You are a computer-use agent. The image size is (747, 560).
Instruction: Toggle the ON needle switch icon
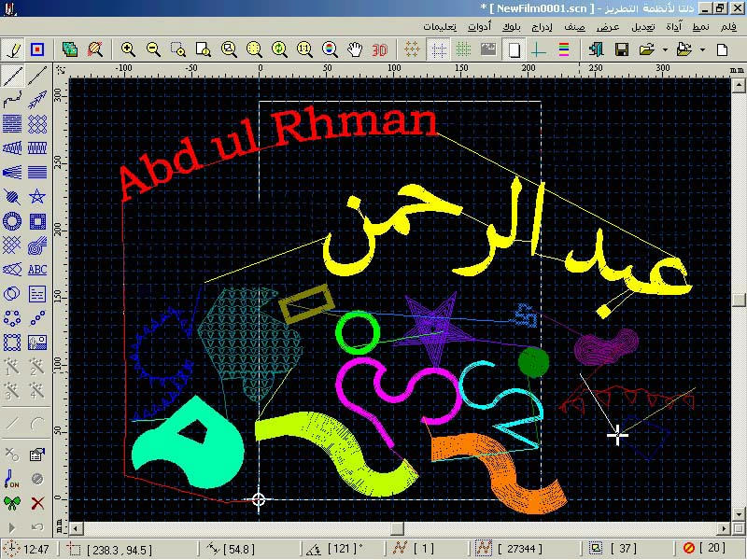click(x=12, y=480)
